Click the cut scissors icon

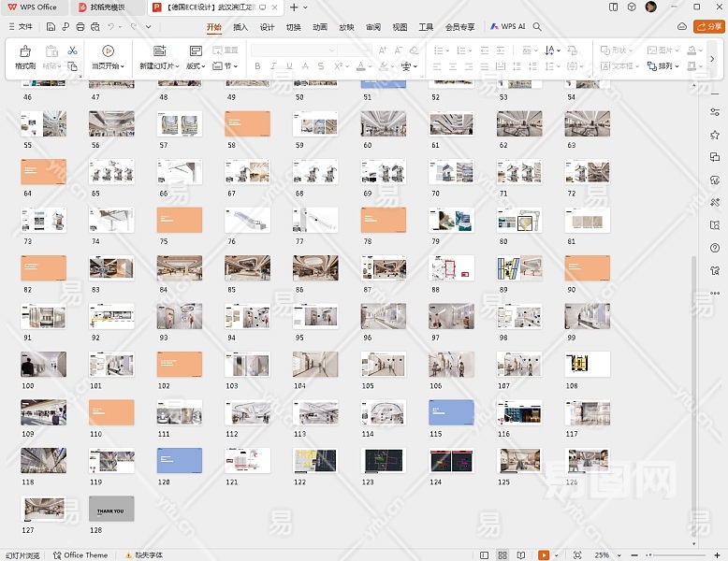tap(73, 50)
